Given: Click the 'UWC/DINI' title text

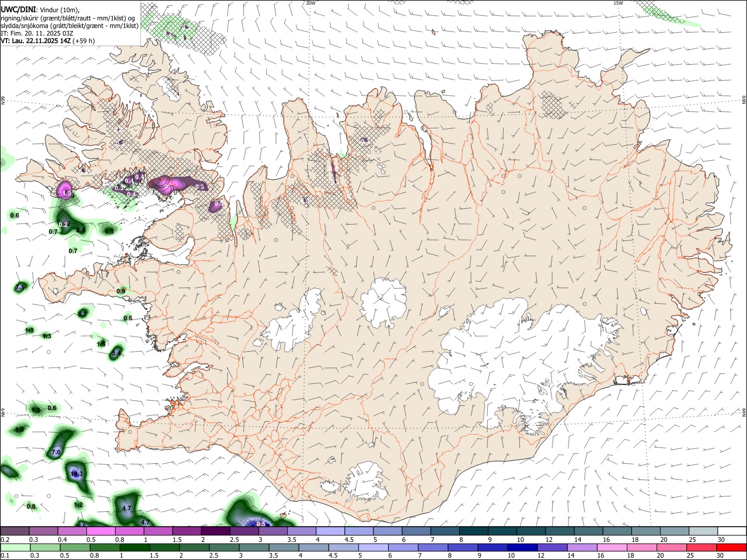Looking at the screenshot, I should 18,9.
